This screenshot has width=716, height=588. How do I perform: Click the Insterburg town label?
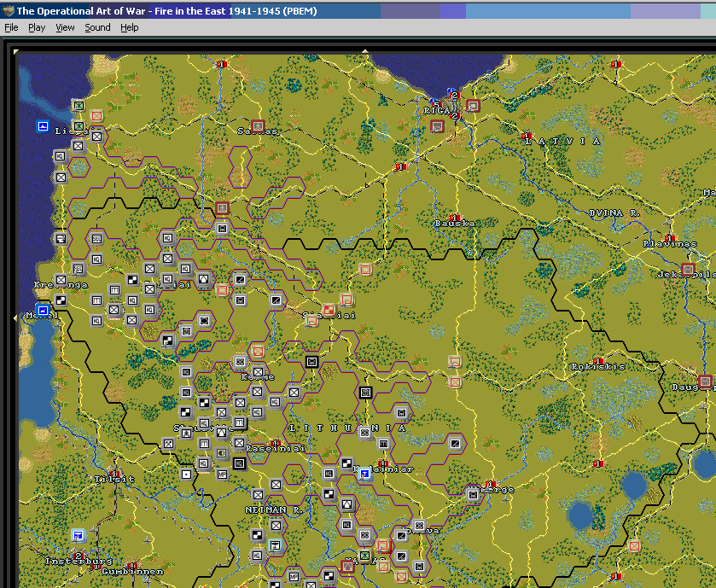point(79,561)
